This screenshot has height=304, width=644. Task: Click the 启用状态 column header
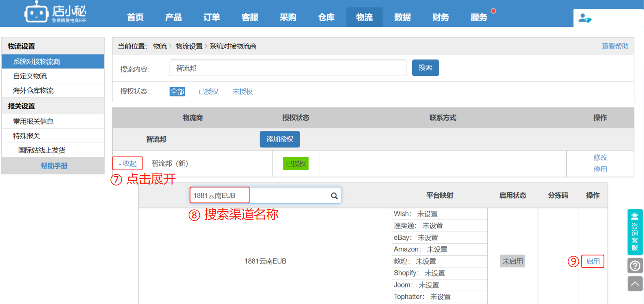513,195
